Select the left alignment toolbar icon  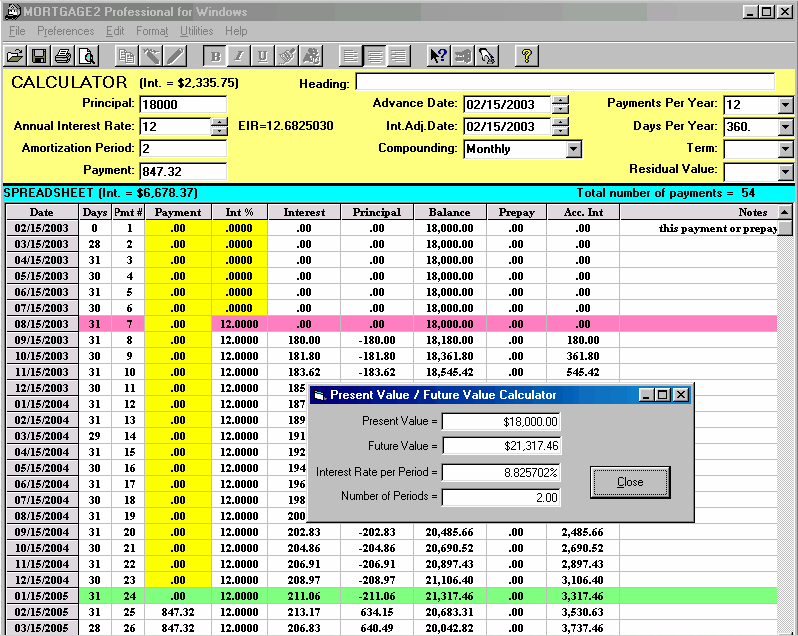point(350,56)
